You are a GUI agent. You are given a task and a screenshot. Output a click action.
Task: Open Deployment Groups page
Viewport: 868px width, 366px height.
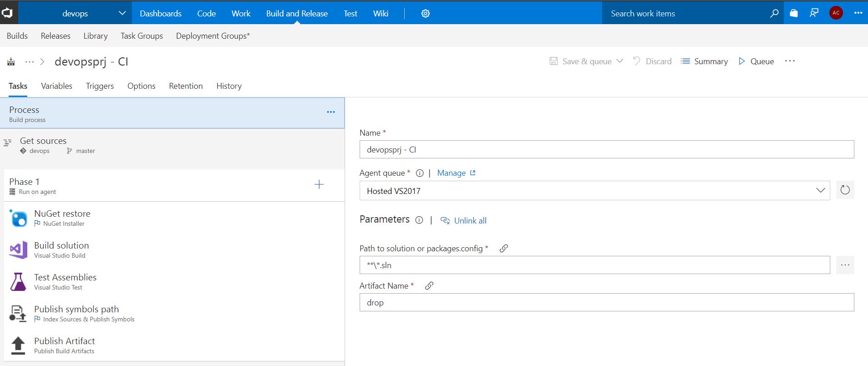[213, 36]
